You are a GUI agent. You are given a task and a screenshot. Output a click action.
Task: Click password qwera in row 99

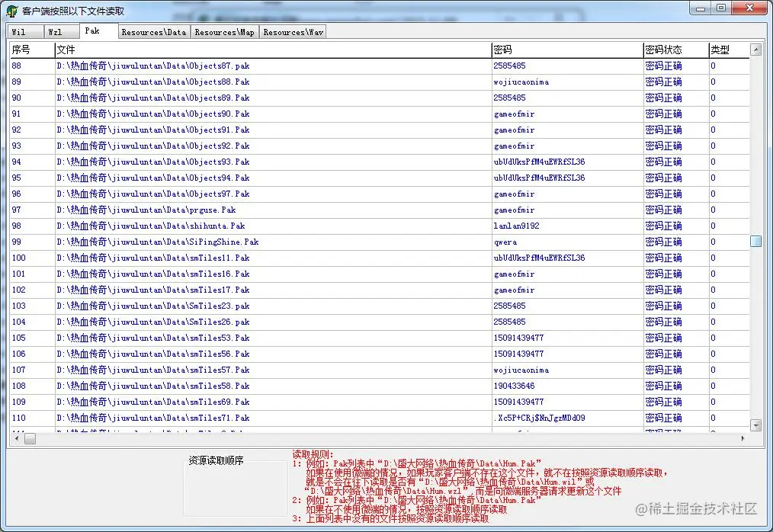(505, 242)
